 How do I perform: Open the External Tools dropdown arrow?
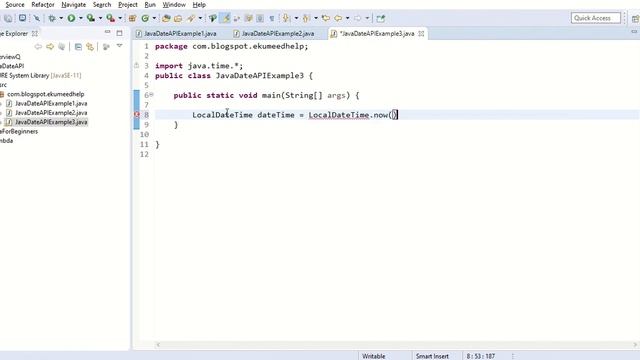(x=120, y=18)
